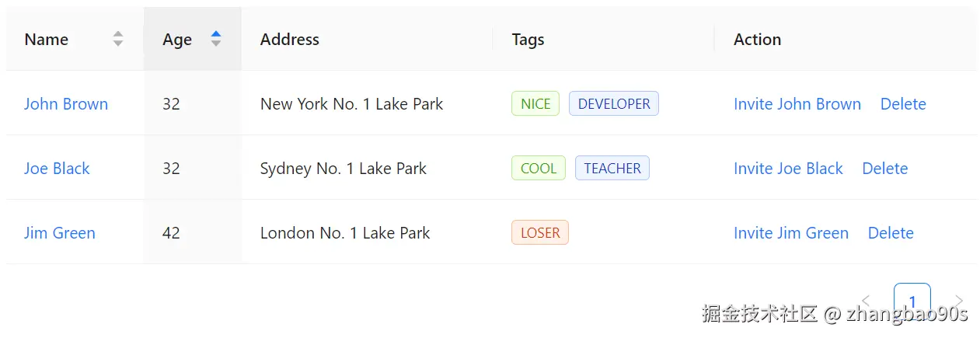Open Jim Green name link
This screenshot has height=338, width=980.
60,233
